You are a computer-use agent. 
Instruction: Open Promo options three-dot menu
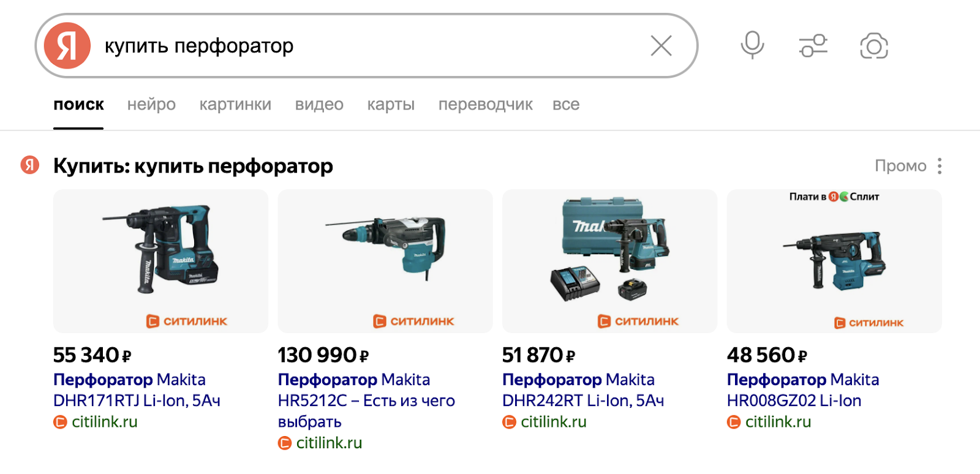(x=940, y=166)
